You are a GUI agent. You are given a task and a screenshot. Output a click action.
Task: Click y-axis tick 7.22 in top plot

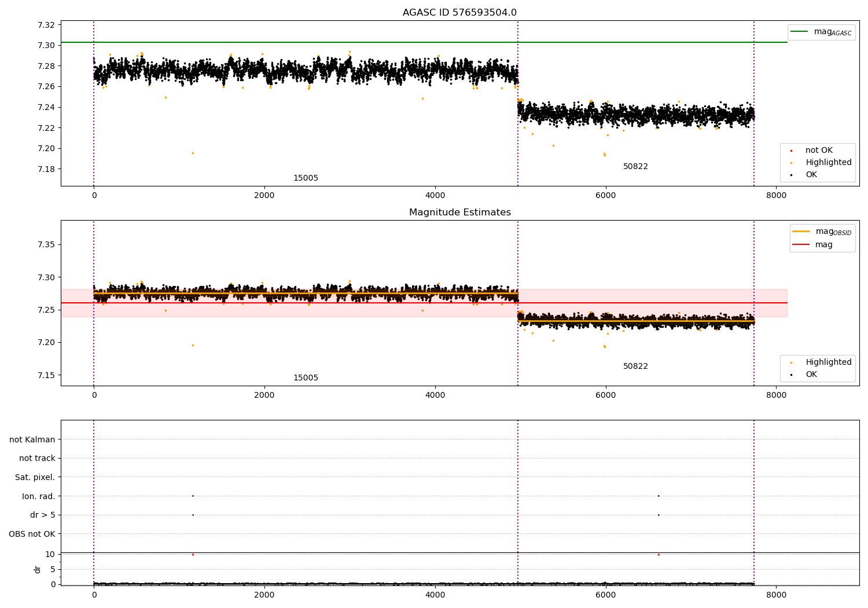pos(46,128)
